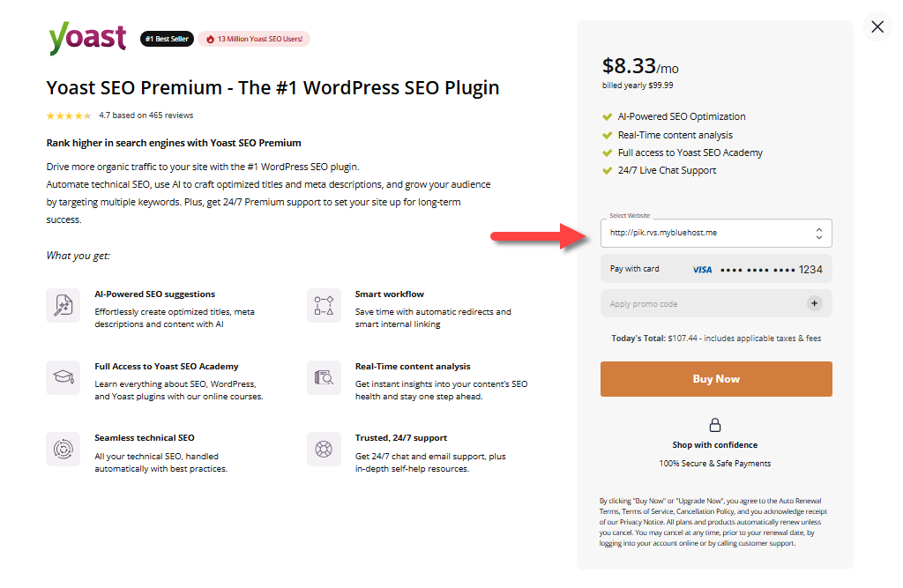The image size is (903, 588).
Task: Click the Seamless technical SEO gear icon
Action: tap(63, 449)
